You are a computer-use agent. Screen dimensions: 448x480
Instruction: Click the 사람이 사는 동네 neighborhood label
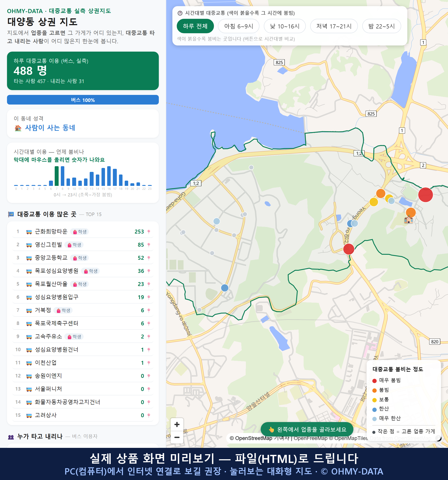50,128
